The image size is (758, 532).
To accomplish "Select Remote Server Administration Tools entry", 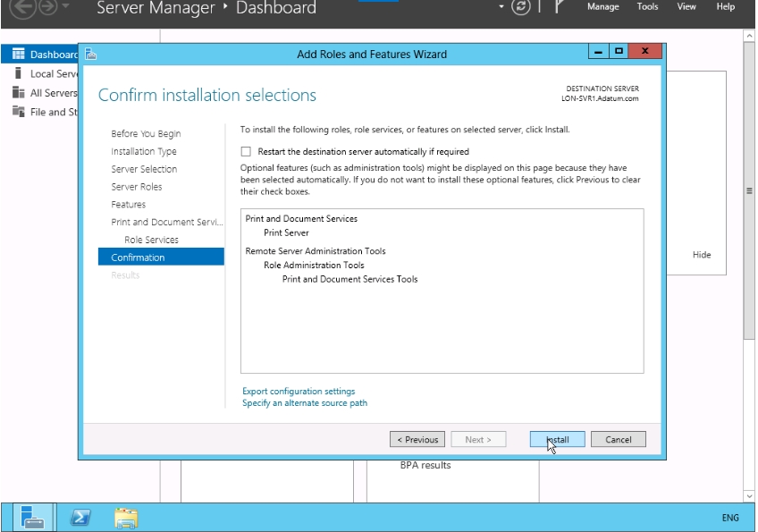I will click(x=316, y=251).
